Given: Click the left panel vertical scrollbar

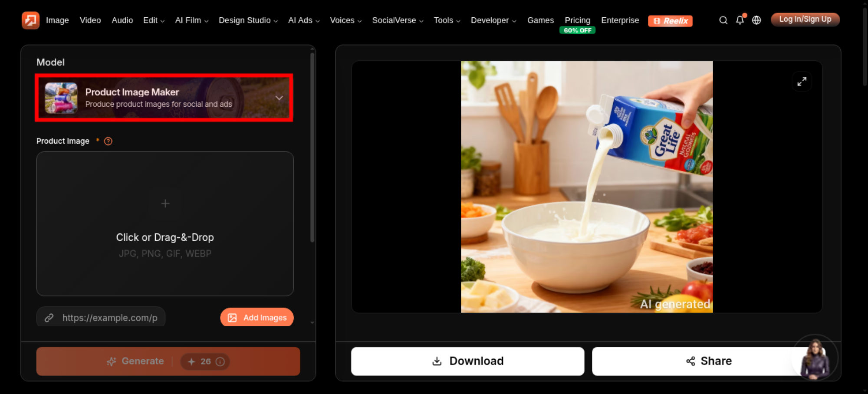Looking at the screenshot, I should coord(312,148).
